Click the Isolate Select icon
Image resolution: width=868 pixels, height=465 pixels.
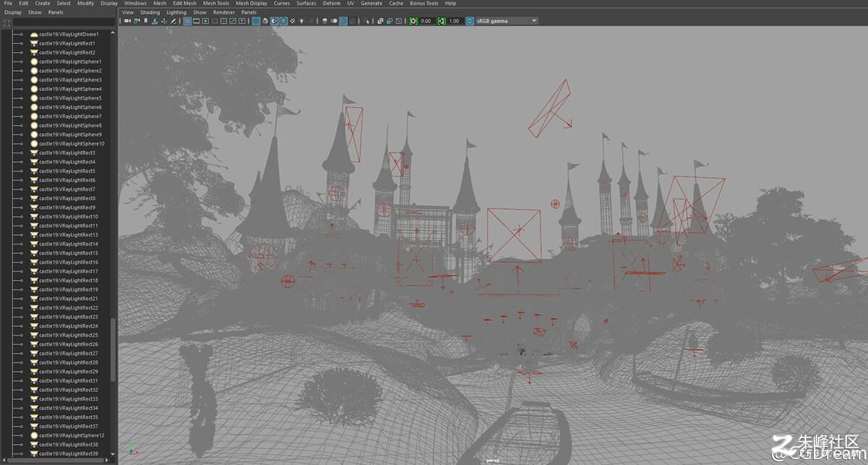(x=366, y=21)
